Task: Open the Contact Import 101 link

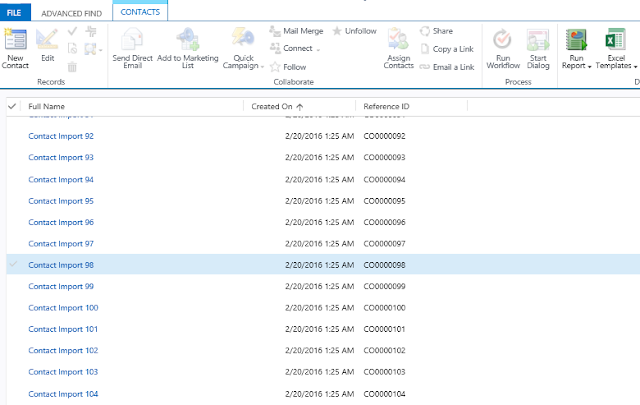Action: (63, 329)
